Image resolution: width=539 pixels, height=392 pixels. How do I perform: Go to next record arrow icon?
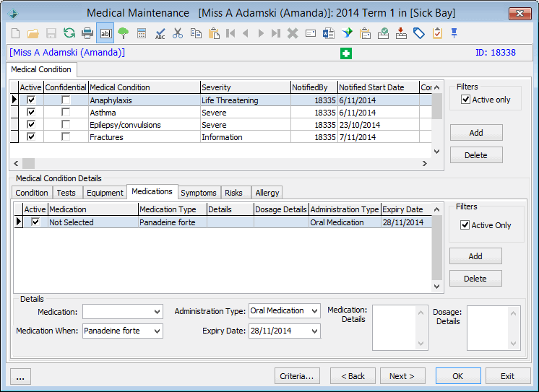pos(261,33)
